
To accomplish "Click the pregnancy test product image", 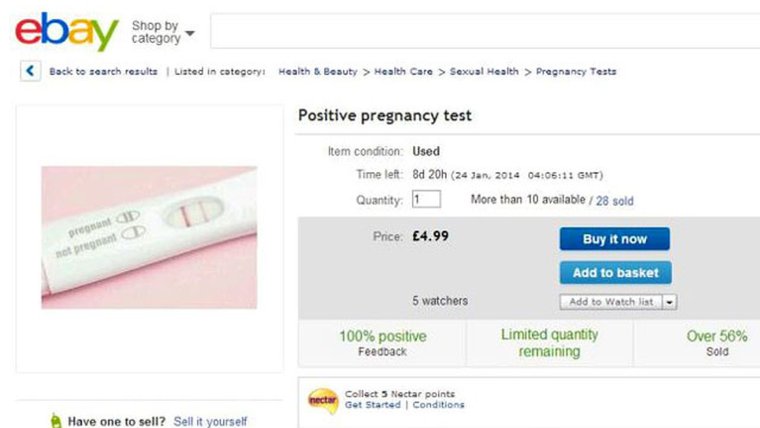I will click(x=149, y=238).
